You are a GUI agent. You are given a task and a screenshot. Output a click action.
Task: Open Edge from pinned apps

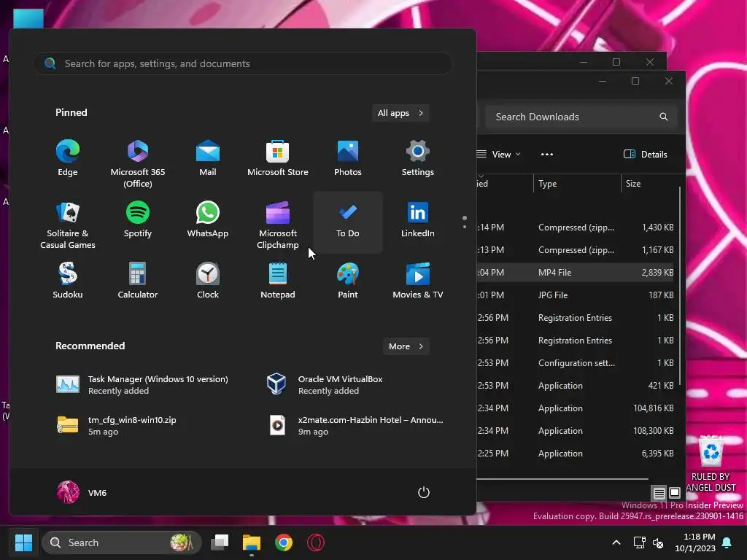coord(68,158)
